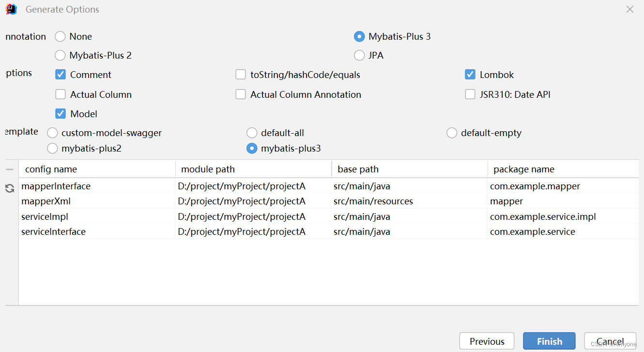
Task: Click the mapper package cell in mapperXml row
Action: (563, 201)
